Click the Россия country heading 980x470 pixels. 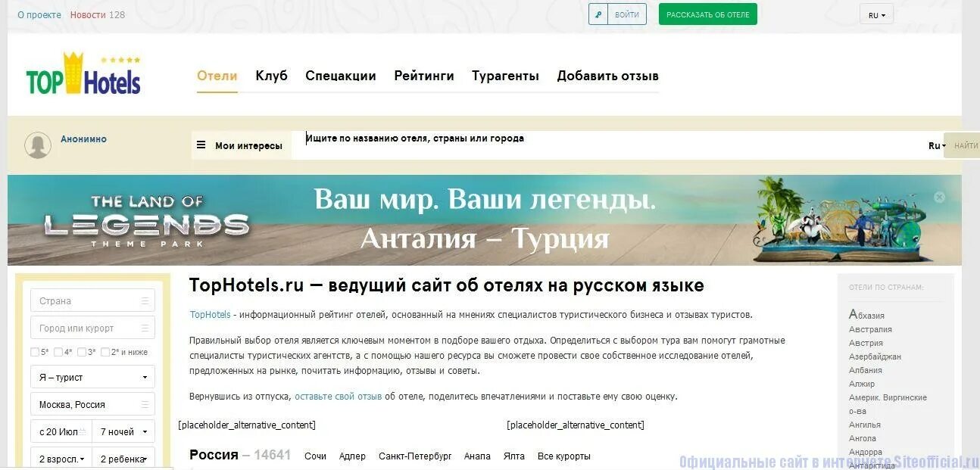pyautogui.click(x=214, y=455)
